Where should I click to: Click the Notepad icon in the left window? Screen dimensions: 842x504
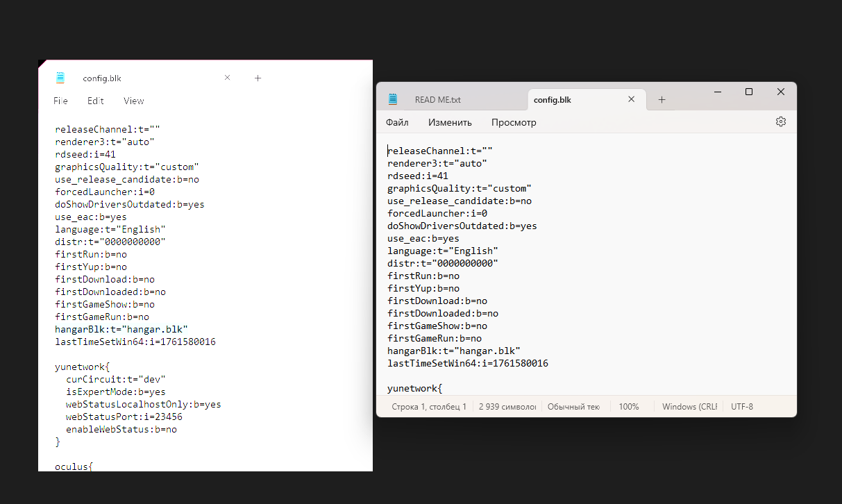60,78
